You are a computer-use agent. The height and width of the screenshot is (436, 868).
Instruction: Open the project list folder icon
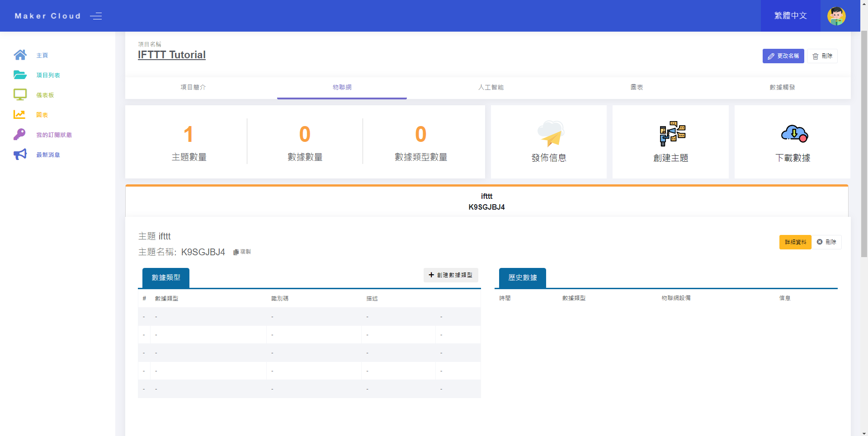click(20, 75)
